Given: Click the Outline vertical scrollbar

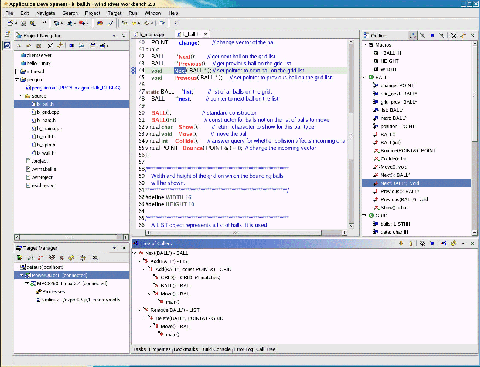Looking at the screenshot, I should point(474,138).
